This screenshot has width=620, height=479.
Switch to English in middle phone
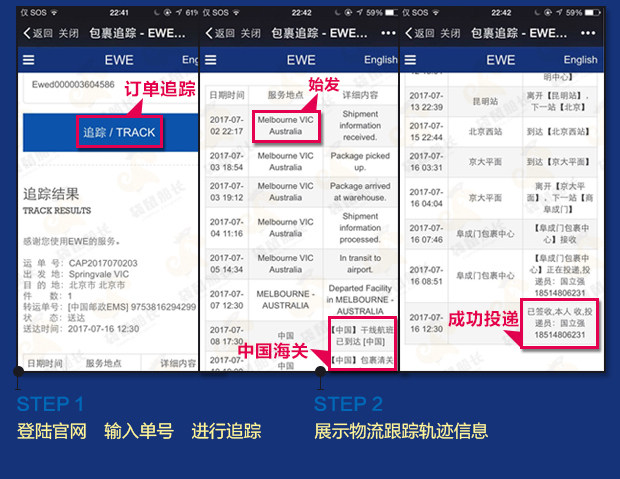tap(380, 60)
